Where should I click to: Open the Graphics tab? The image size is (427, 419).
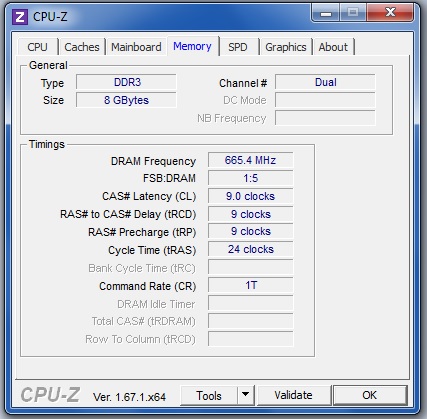286,47
